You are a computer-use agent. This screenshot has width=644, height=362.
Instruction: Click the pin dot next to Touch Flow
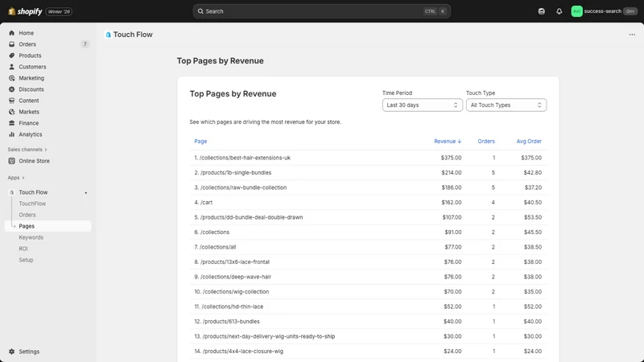[x=86, y=192]
